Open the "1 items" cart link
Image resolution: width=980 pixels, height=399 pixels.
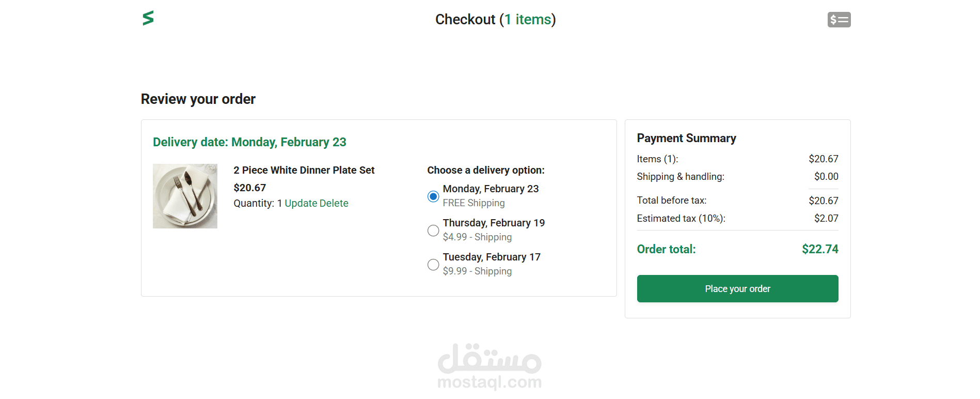(x=528, y=20)
